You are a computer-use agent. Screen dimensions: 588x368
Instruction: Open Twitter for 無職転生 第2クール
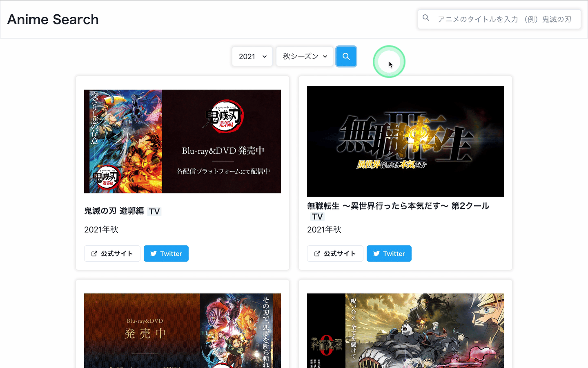[389, 254]
